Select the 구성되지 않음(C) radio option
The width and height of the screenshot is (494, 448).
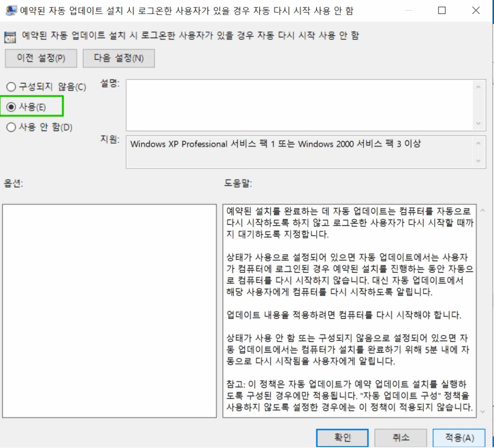click(x=11, y=86)
